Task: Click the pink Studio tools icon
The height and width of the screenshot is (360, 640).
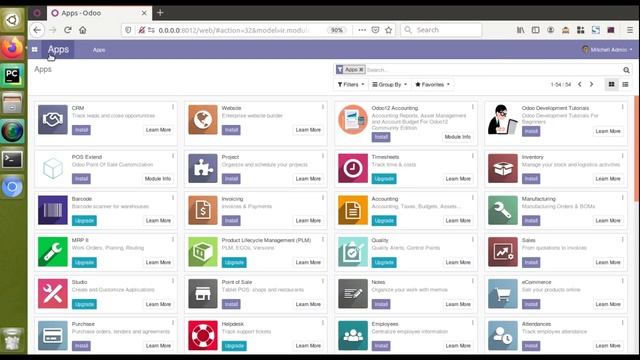Action: pyautogui.click(x=53, y=294)
